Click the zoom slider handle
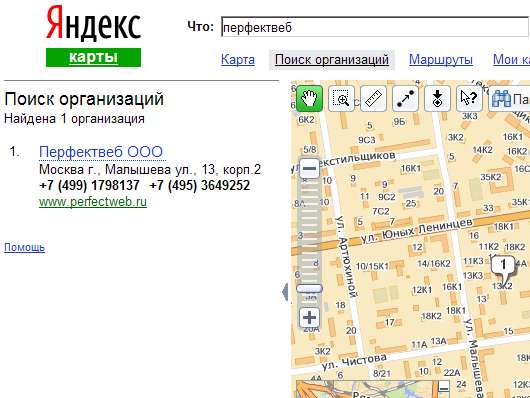 309,288
